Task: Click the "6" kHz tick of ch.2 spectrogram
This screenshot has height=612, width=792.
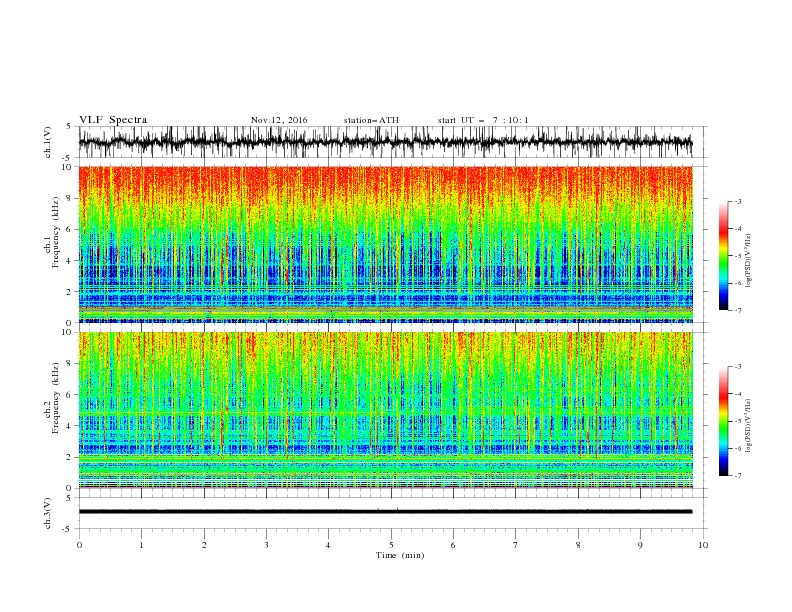Action: [x=70, y=395]
